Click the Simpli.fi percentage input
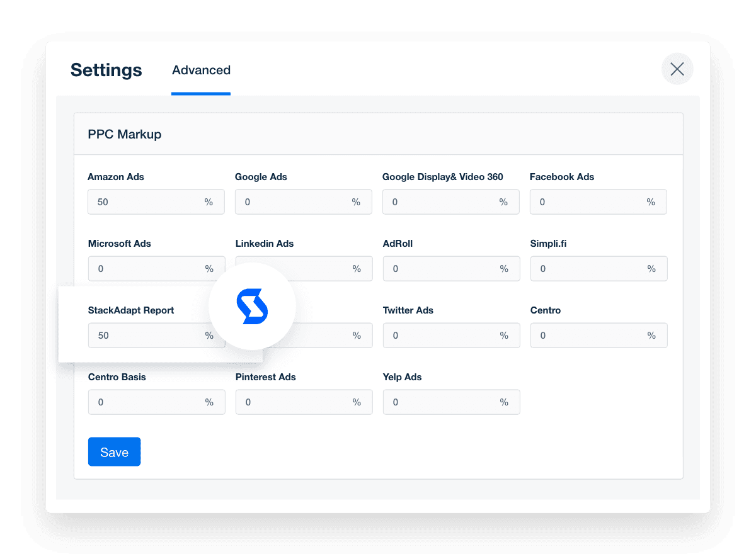This screenshot has width=756, height=554. (598, 268)
